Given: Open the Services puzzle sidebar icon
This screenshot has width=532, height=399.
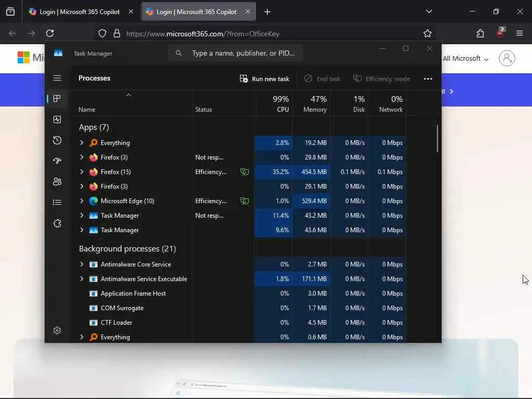Looking at the screenshot, I should [57, 223].
